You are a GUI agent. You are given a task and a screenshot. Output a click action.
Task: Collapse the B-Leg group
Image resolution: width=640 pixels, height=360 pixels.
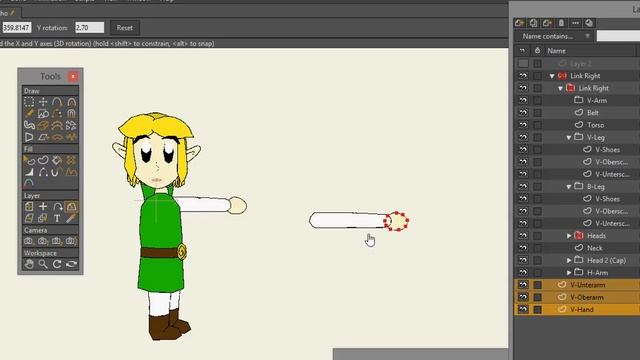(x=569, y=187)
